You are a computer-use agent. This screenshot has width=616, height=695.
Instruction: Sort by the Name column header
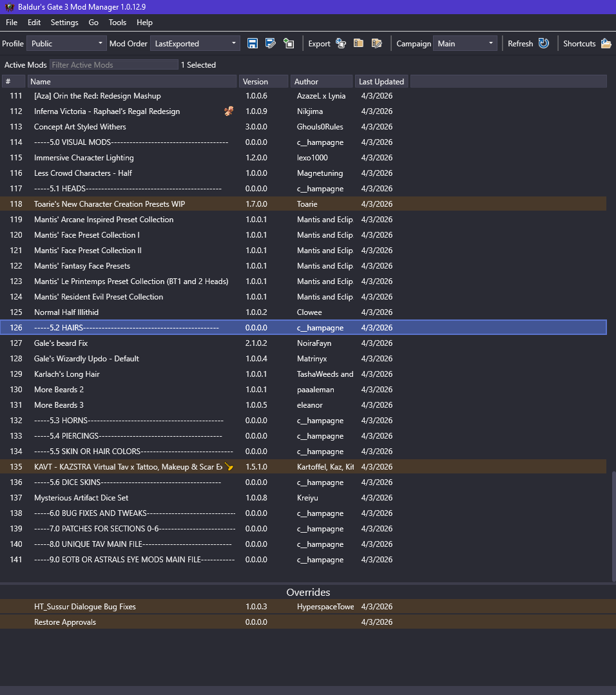pos(132,82)
